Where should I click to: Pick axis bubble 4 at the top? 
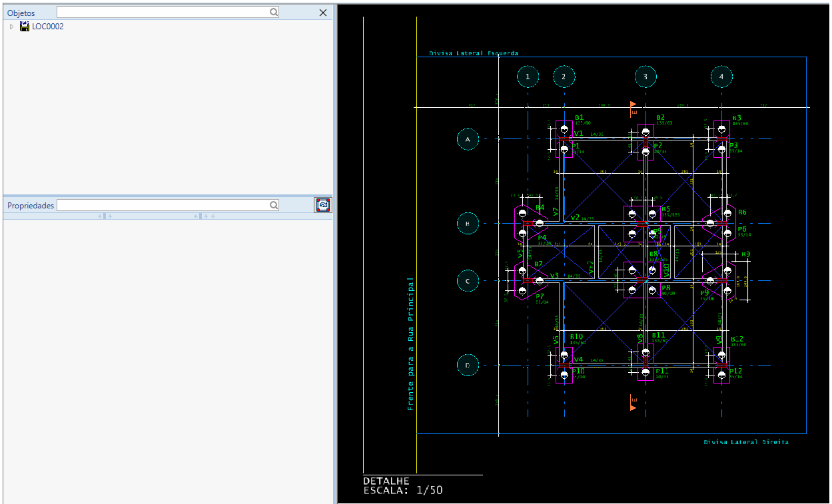coord(721,77)
